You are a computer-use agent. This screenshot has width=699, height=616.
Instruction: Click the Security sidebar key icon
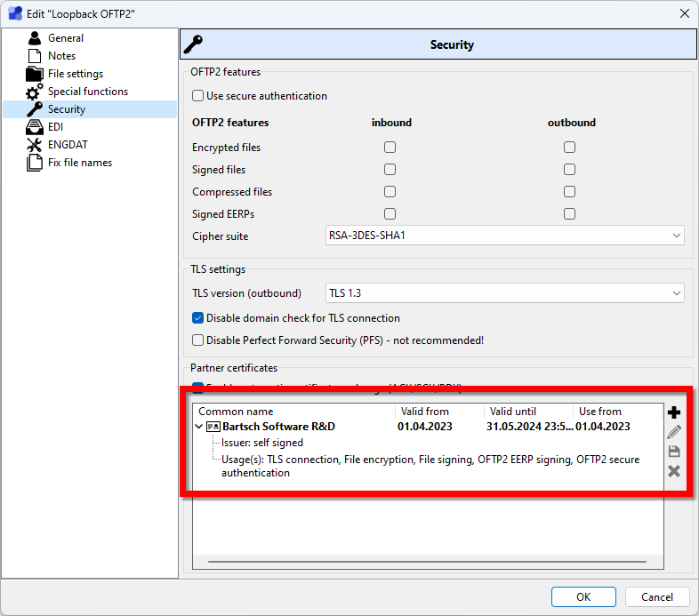point(35,109)
